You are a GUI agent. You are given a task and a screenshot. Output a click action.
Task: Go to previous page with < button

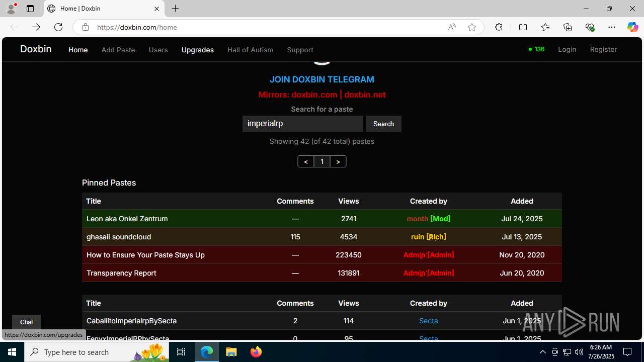306,161
